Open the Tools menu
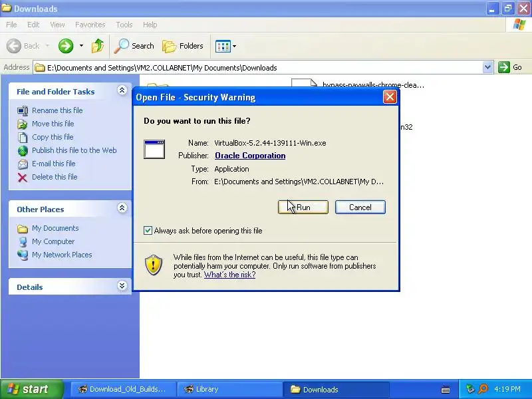This screenshot has height=399, width=532. (124, 25)
